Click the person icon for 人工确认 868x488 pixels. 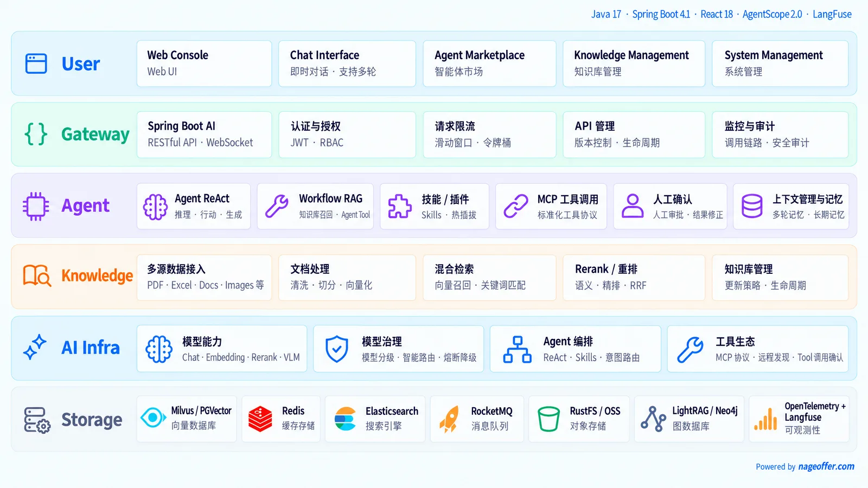(x=633, y=206)
